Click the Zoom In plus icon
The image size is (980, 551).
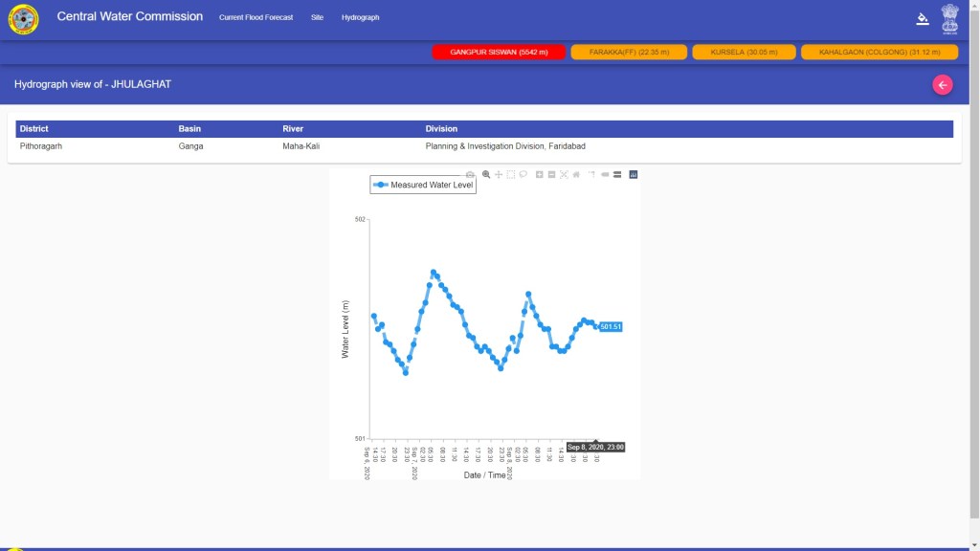coord(540,174)
